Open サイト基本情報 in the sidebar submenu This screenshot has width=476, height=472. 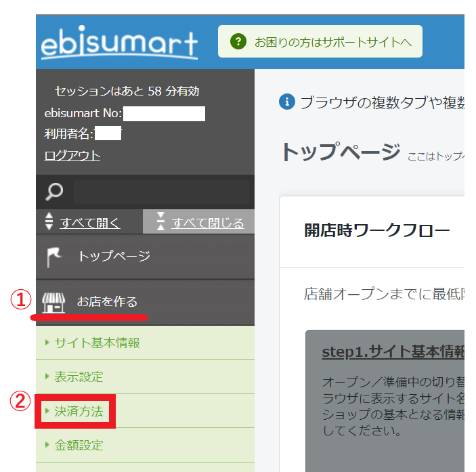98,343
